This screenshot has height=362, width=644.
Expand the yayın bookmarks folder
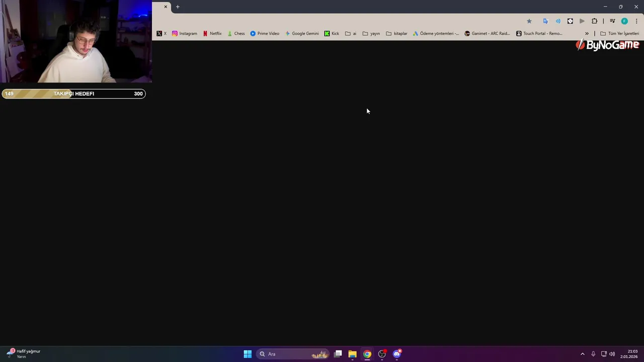click(x=371, y=34)
